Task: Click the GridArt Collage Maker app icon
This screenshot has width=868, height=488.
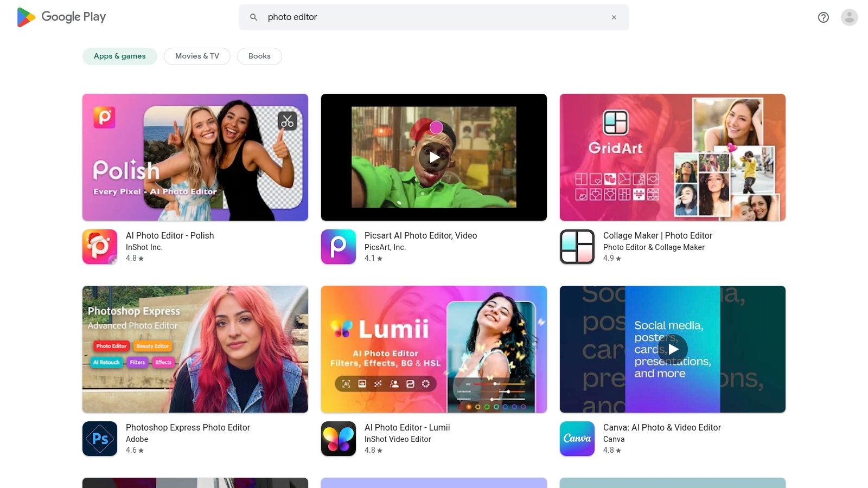Action: click(577, 247)
